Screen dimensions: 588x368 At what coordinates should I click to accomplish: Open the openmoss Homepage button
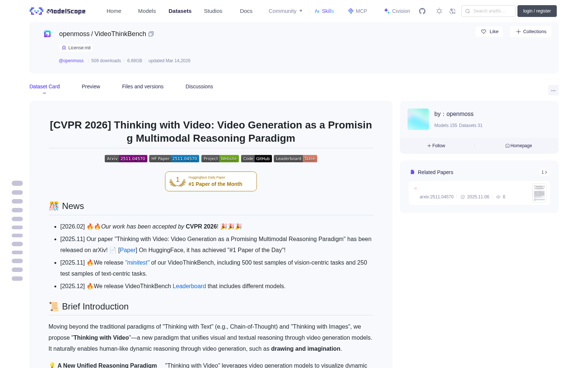[x=519, y=146]
